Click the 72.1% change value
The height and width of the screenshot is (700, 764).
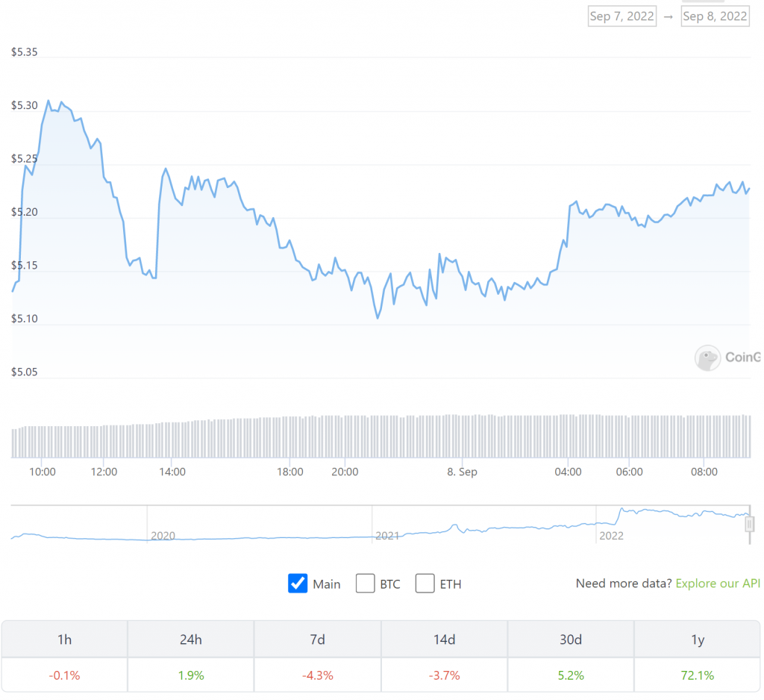click(x=698, y=675)
